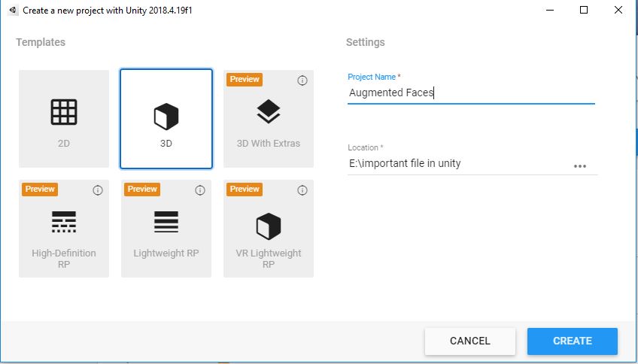Click the Preview badge on High-Definition RP
Image resolution: width=638 pixels, height=364 pixels.
click(x=39, y=189)
